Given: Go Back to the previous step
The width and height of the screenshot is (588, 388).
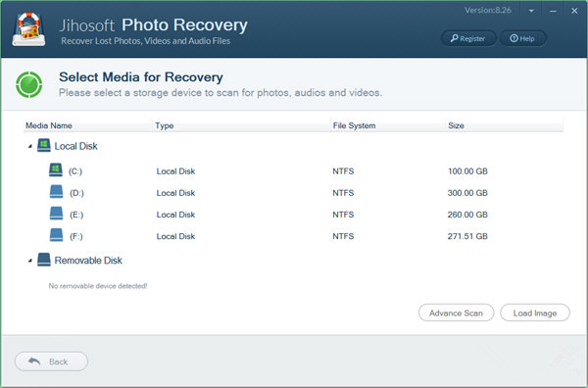Looking at the screenshot, I should [51, 362].
